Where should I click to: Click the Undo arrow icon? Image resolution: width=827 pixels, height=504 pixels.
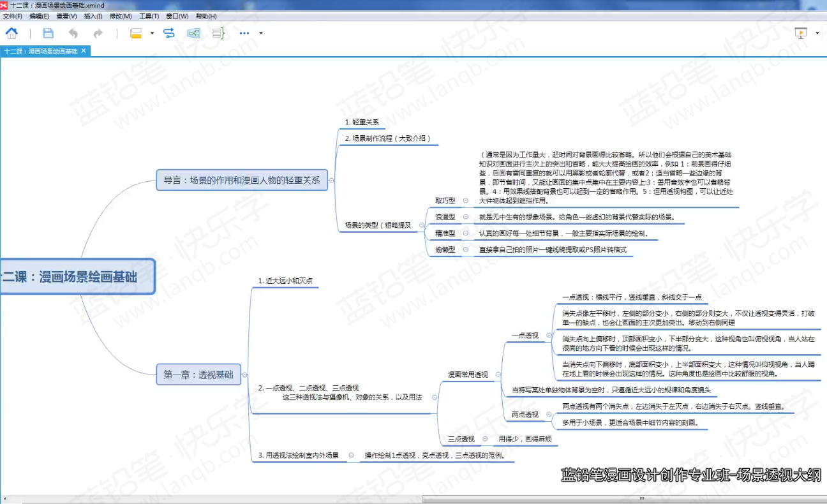(x=73, y=33)
